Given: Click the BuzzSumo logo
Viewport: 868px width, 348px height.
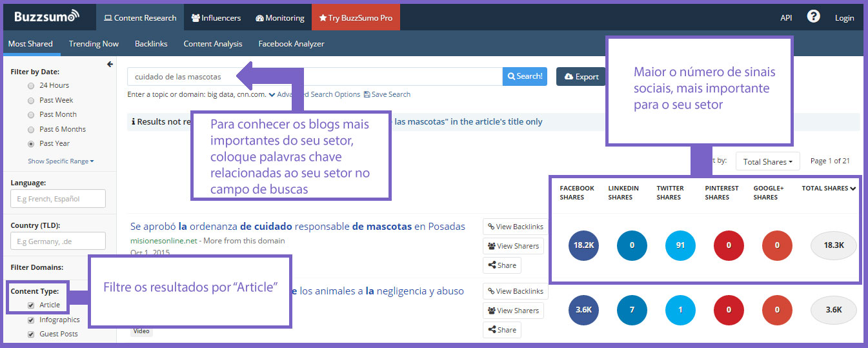Looking at the screenshot, I should [x=46, y=17].
